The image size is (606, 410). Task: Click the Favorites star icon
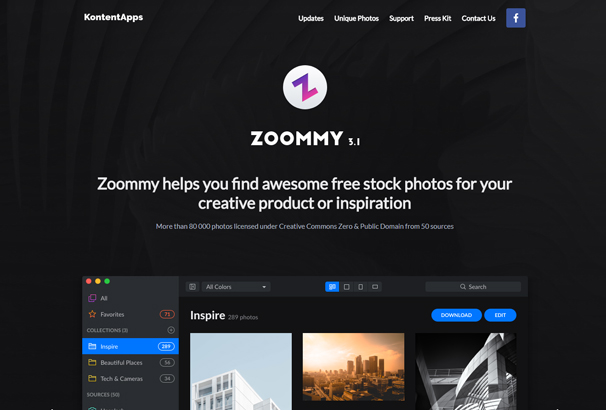pyautogui.click(x=92, y=314)
